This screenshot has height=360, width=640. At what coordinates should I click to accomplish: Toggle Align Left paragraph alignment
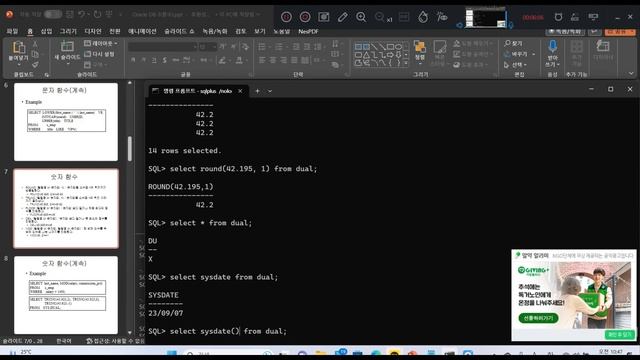click(262, 60)
